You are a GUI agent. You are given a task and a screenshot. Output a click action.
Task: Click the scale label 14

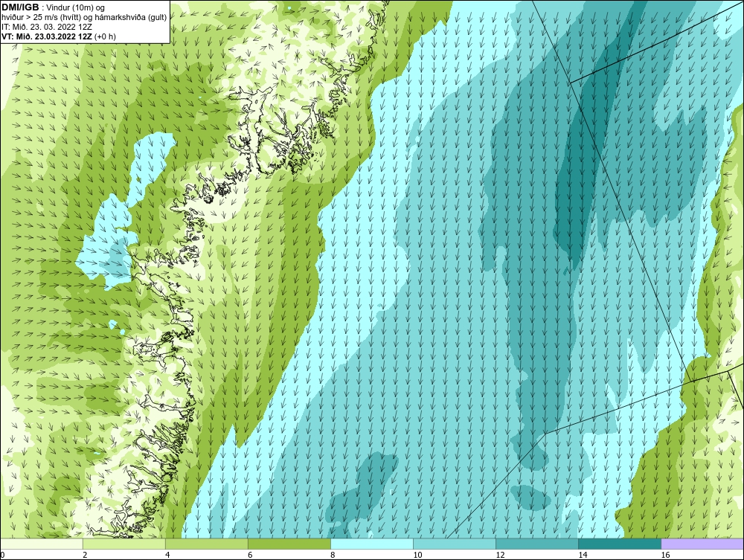point(583,556)
